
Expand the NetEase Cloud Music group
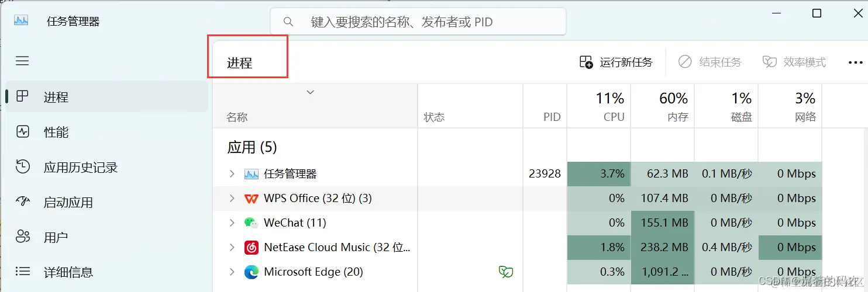click(232, 248)
